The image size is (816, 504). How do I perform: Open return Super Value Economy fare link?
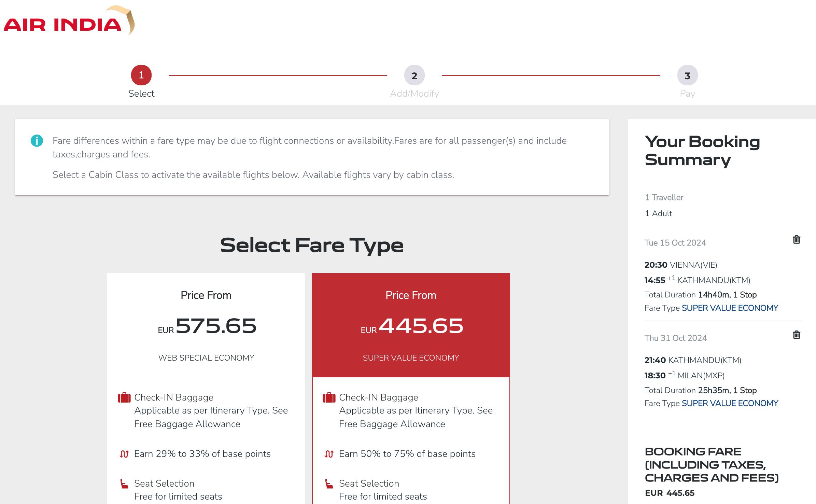(x=730, y=403)
